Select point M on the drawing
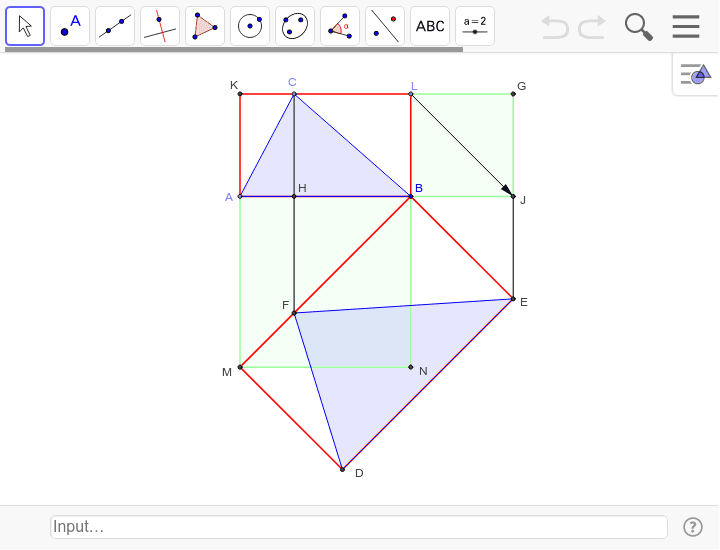Image resolution: width=720 pixels, height=550 pixels. click(240, 367)
